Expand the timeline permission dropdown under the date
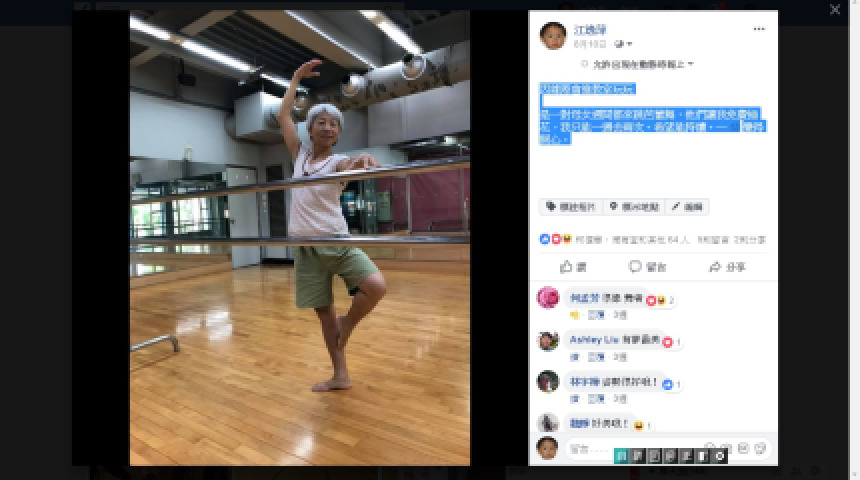This screenshot has width=860, height=480. (638, 64)
